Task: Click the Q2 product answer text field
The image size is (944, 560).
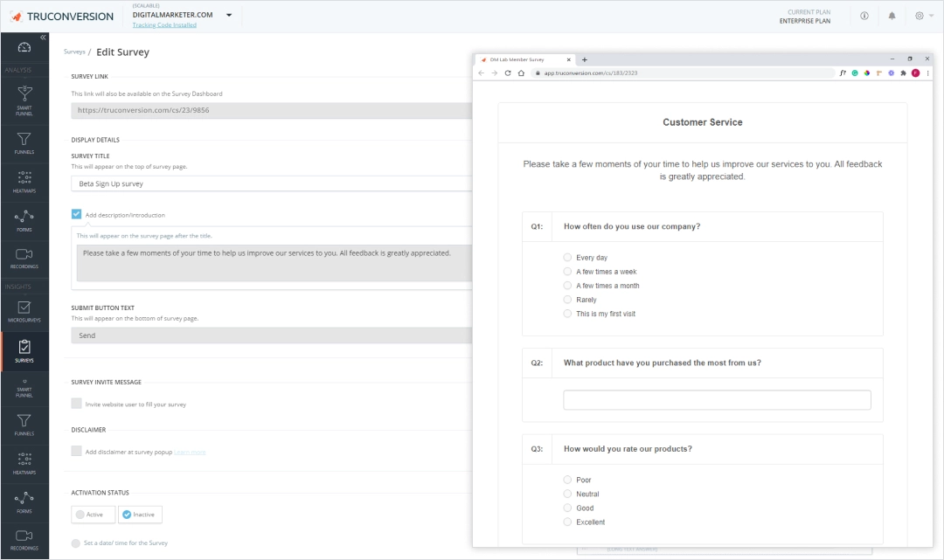Action: pyautogui.click(x=717, y=400)
